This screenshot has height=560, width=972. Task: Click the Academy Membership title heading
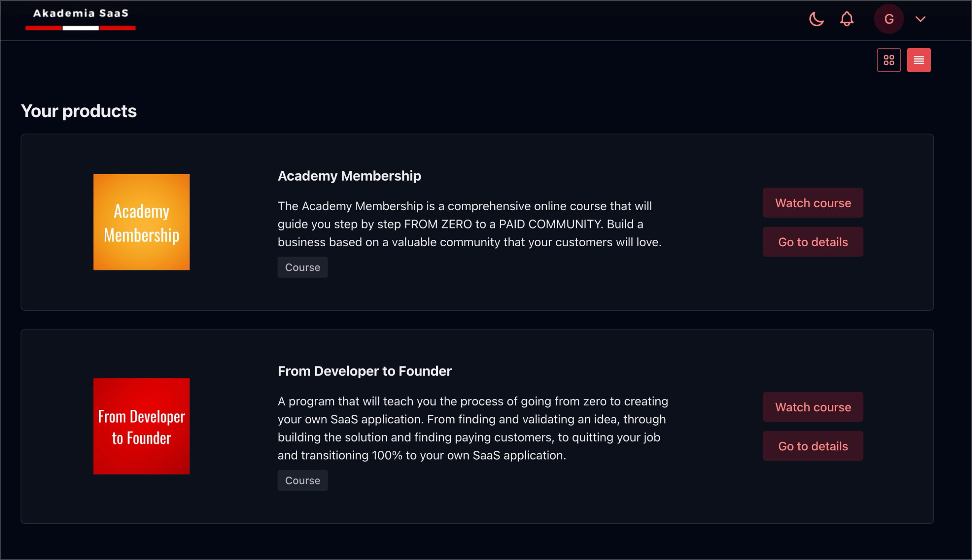[x=349, y=176]
